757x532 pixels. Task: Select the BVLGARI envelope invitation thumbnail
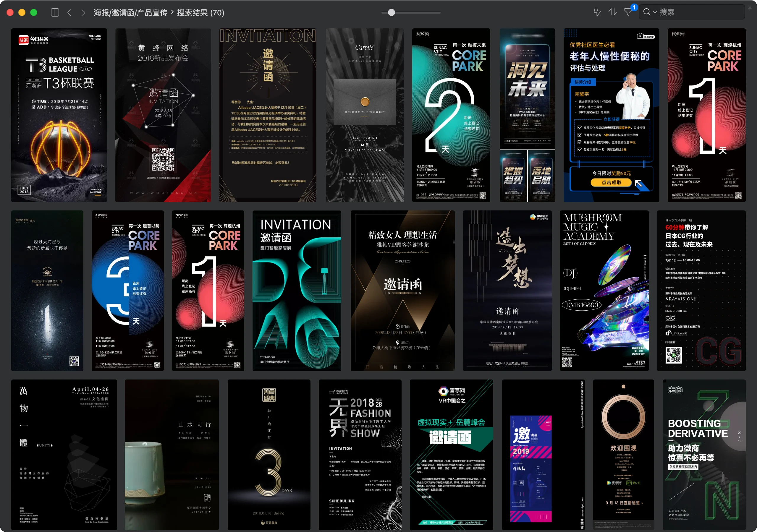tap(365, 115)
